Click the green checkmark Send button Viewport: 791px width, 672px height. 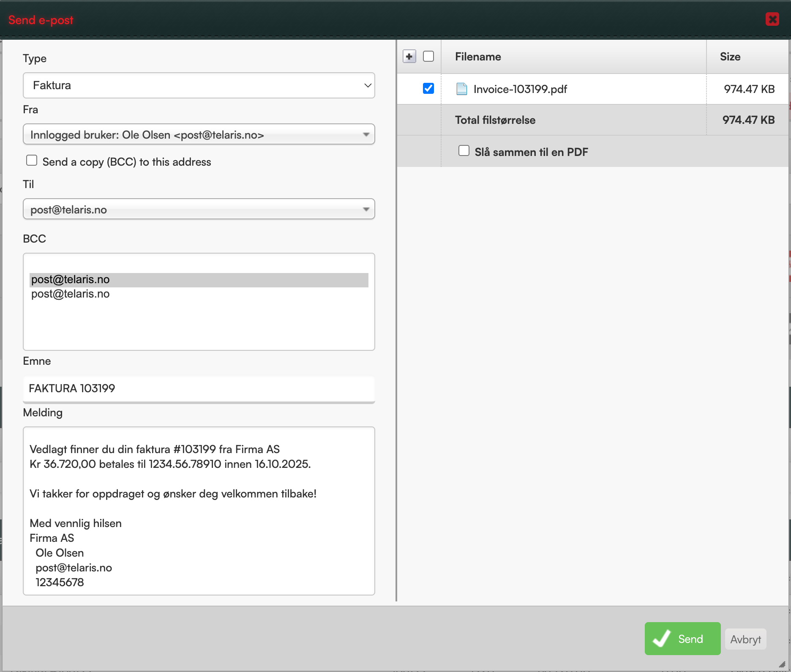click(682, 639)
